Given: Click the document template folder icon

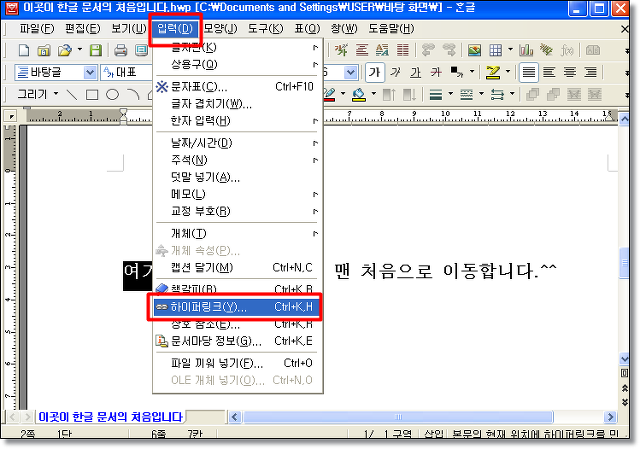Looking at the screenshot, I should 44,50.
